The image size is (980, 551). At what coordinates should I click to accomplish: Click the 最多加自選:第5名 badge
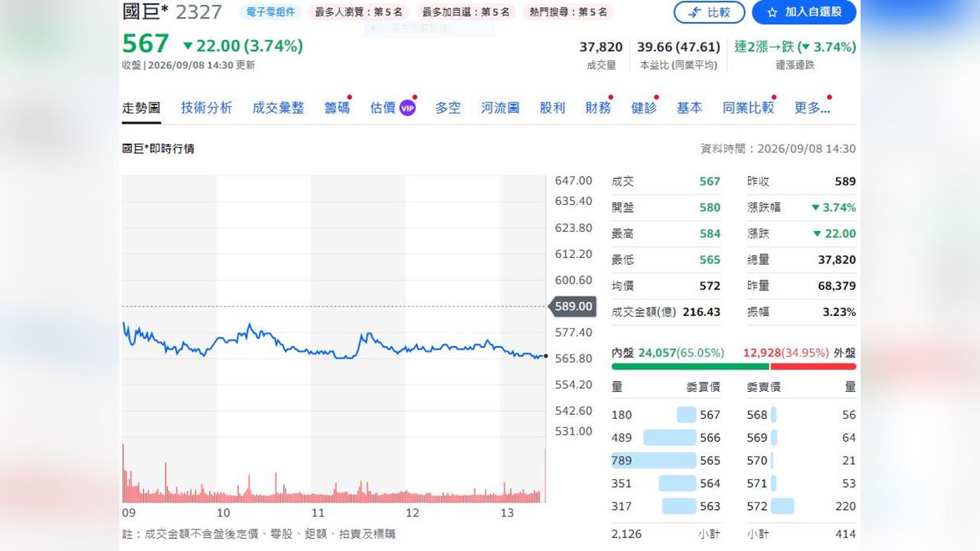click(465, 12)
